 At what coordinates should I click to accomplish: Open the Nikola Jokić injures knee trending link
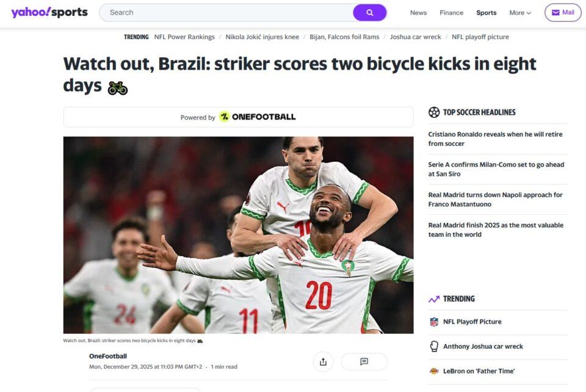click(x=262, y=37)
